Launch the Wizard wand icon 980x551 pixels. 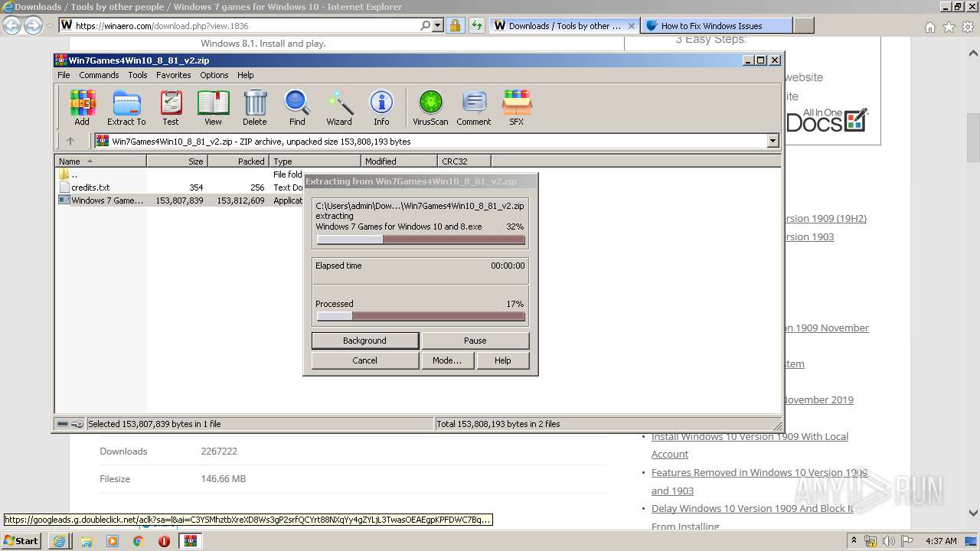(x=339, y=107)
